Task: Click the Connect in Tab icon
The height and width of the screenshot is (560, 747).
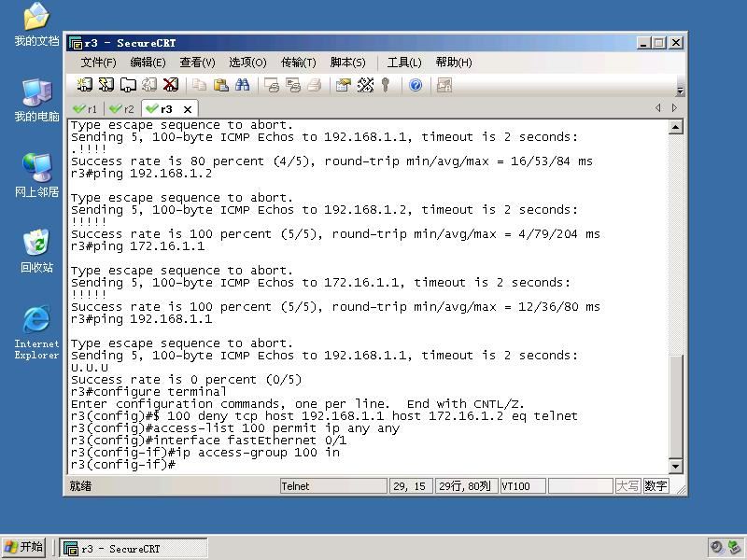Action: (x=128, y=85)
